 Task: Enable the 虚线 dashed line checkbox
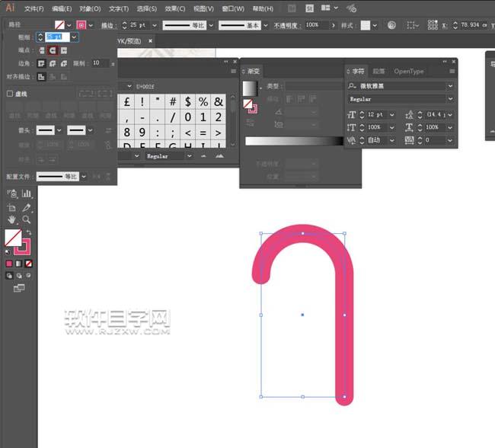tap(9, 94)
